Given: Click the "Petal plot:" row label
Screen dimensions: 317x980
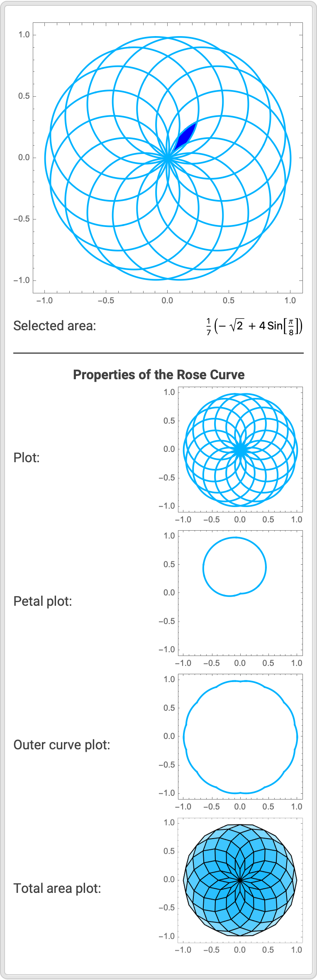Looking at the screenshot, I should 43,601.
